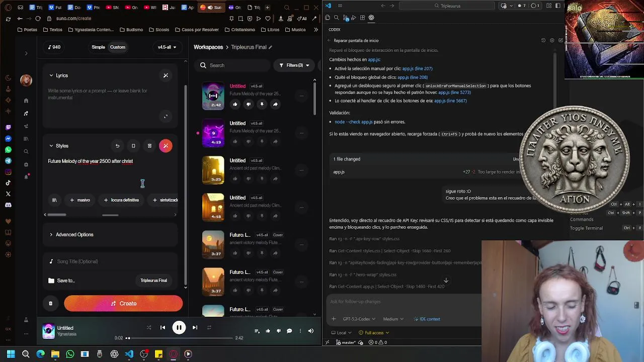This screenshot has width=644, height=362.
Task: Select the Codex OpenAI icon in VS Code
Action: (371, 18)
